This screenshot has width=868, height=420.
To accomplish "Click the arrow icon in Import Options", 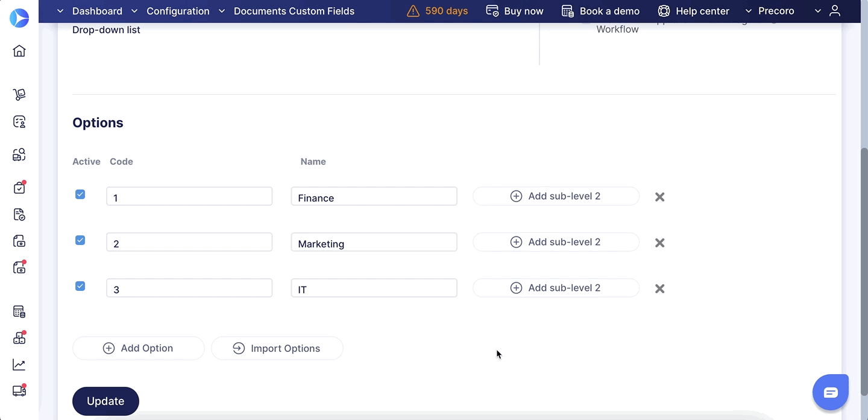I will (x=239, y=348).
